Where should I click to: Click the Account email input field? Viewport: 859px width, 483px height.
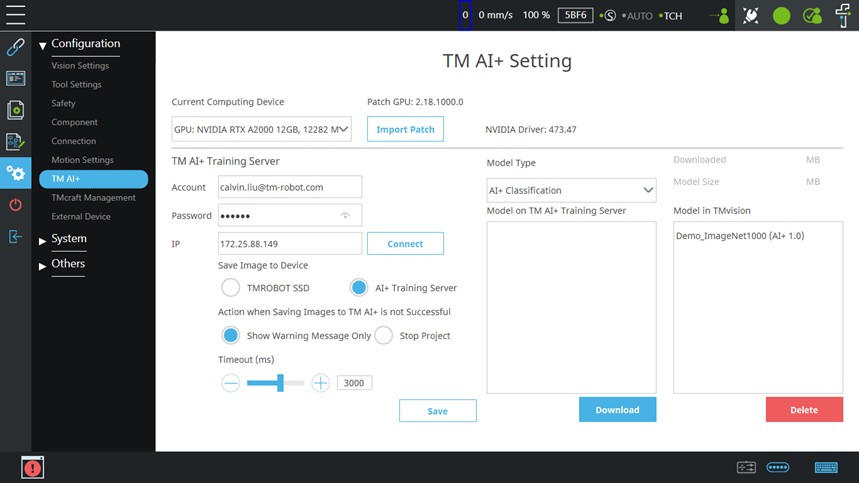coord(290,187)
